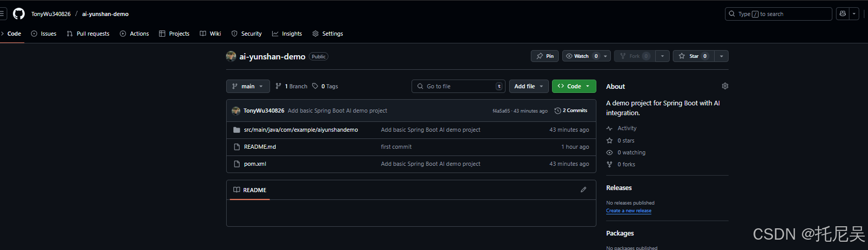868x250 pixels.
Task: Open the src/main/java folder
Action: pyautogui.click(x=301, y=130)
